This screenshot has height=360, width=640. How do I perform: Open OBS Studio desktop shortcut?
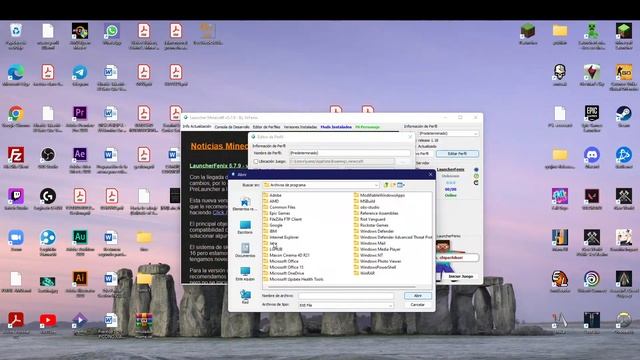(48, 158)
